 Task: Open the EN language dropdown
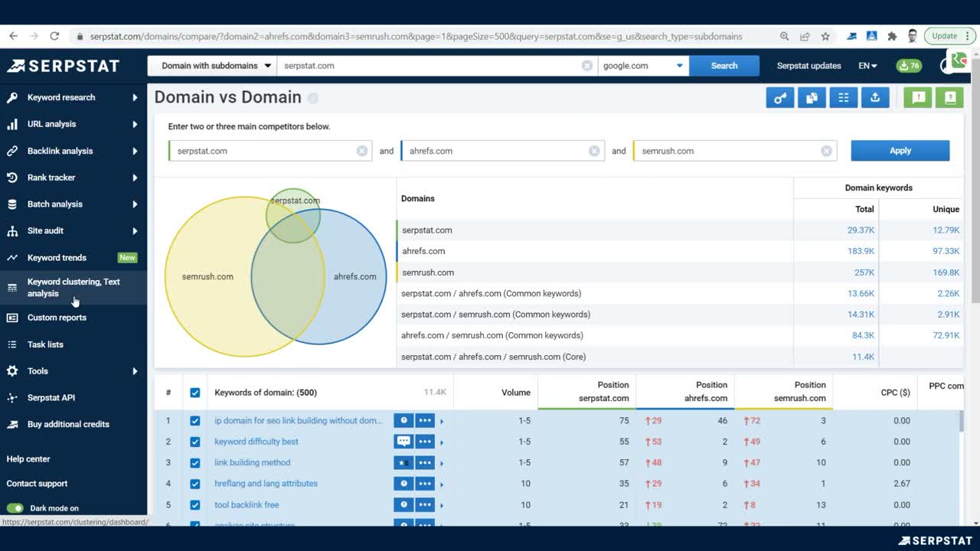(867, 66)
